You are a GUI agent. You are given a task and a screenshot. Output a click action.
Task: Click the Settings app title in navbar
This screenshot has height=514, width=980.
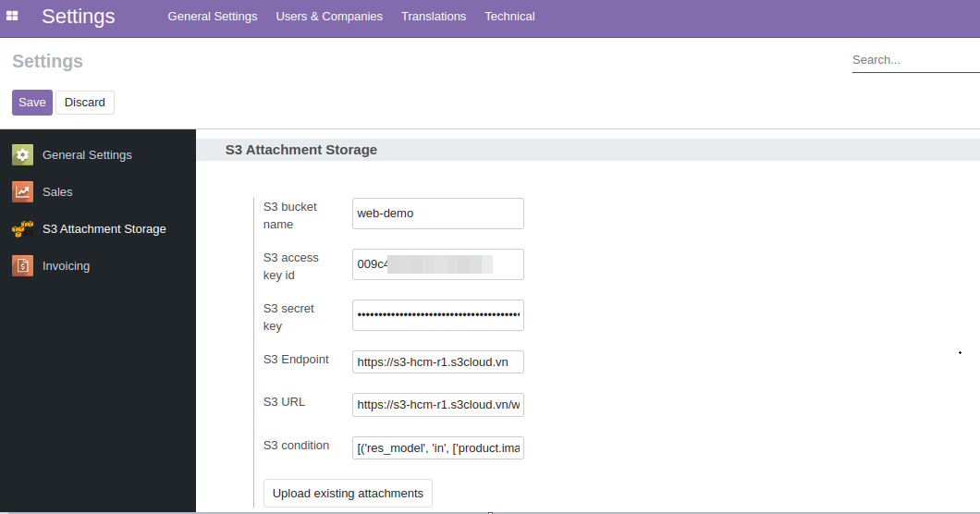tap(79, 17)
